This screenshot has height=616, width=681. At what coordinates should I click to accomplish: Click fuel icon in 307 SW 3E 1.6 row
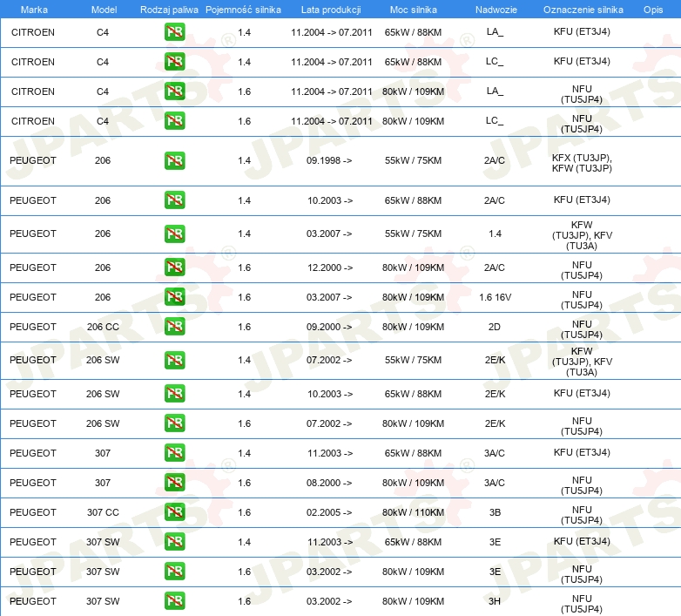tap(174, 572)
